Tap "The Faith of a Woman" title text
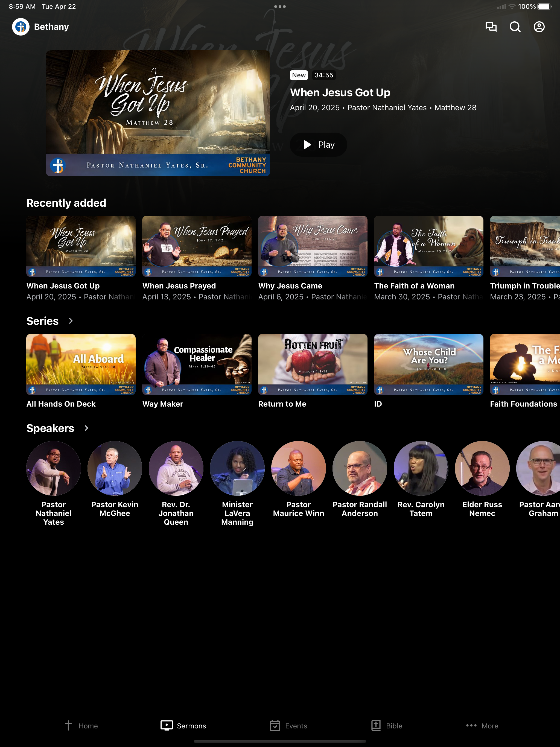Viewport: 560px width, 747px height. pyautogui.click(x=415, y=286)
